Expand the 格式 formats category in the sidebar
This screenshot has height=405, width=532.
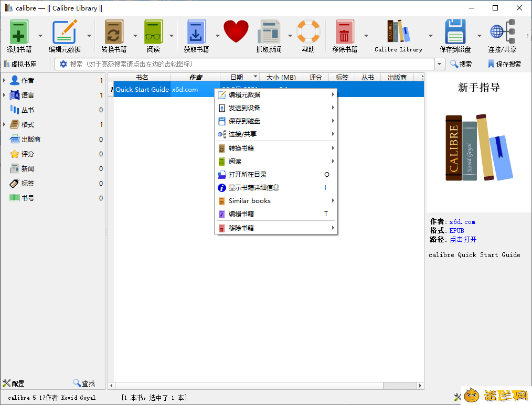coord(4,124)
